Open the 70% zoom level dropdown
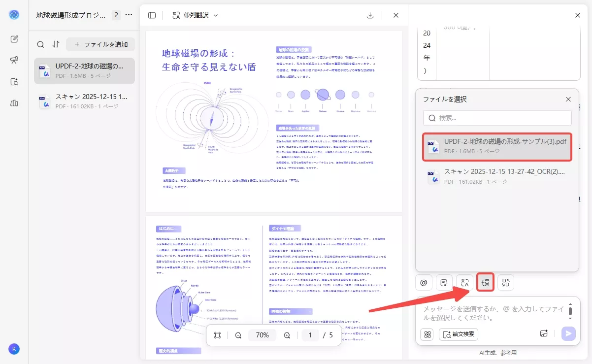Viewport: 592px width, 364px height. pyautogui.click(x=262, y=335)
